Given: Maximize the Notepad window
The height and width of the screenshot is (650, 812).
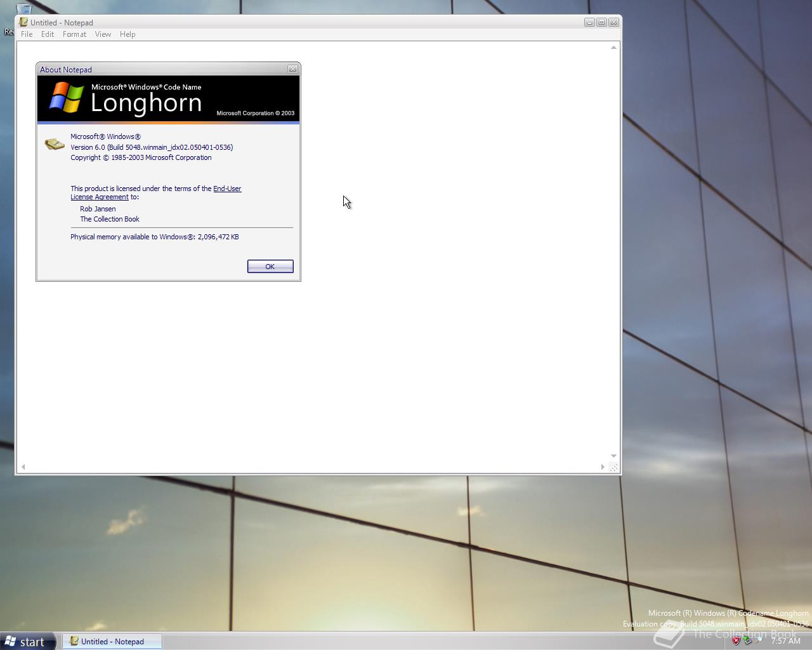Looking at the screenshot, I should 601,22.
